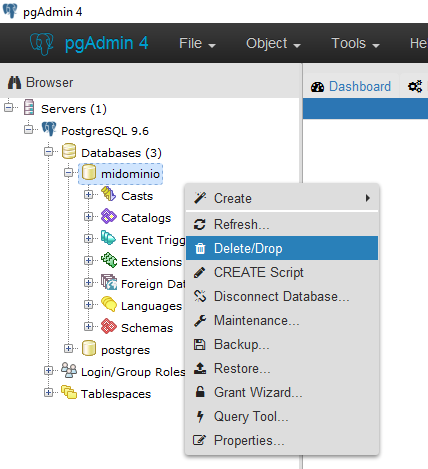Click the postgres database icon
428x469 pixels.
(x=89, y=349)
